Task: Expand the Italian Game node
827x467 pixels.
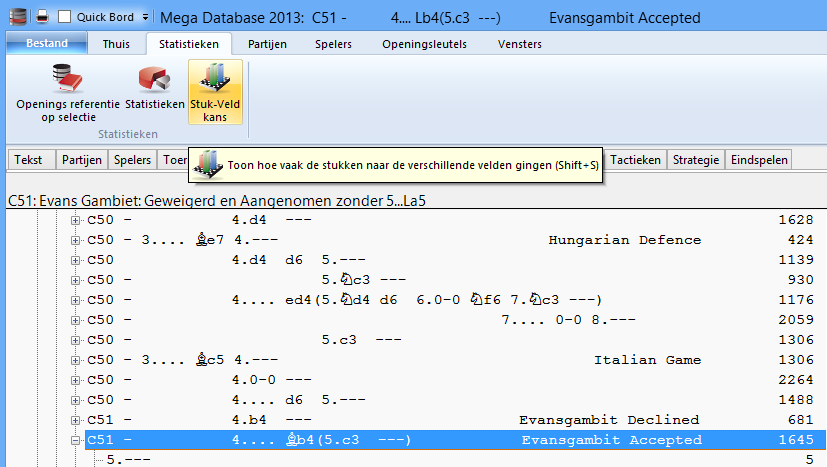Action: coord(75,360)
